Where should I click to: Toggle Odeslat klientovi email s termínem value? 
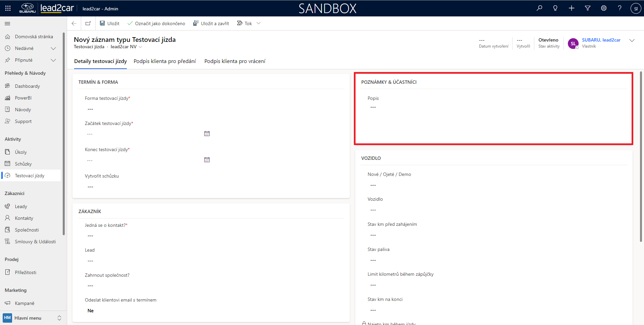tap(91, 311)
